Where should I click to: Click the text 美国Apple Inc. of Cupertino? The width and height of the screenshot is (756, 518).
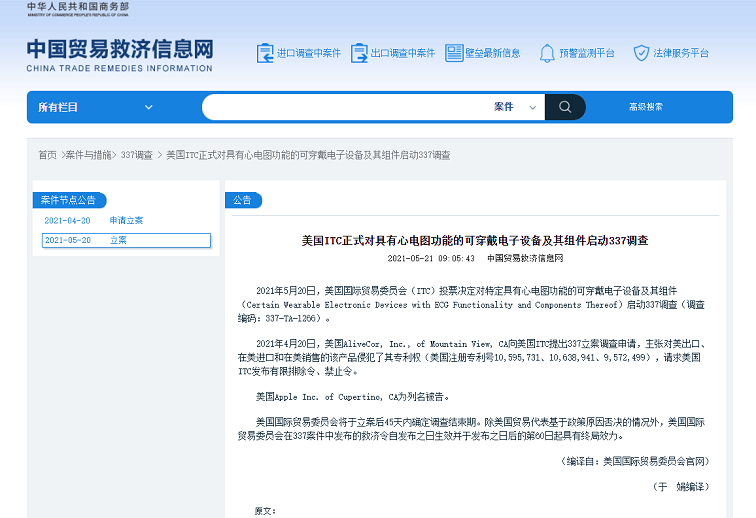(x=320, y=397)
